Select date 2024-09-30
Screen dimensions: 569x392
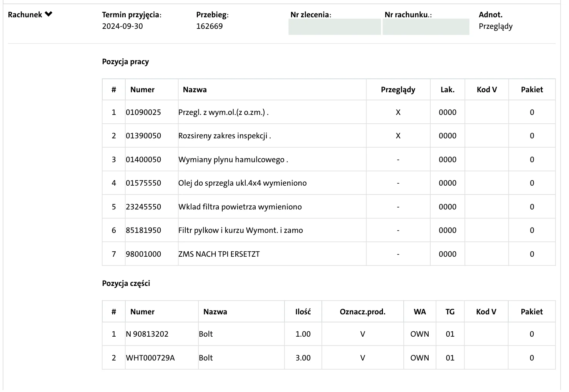[x=122, y=26]
